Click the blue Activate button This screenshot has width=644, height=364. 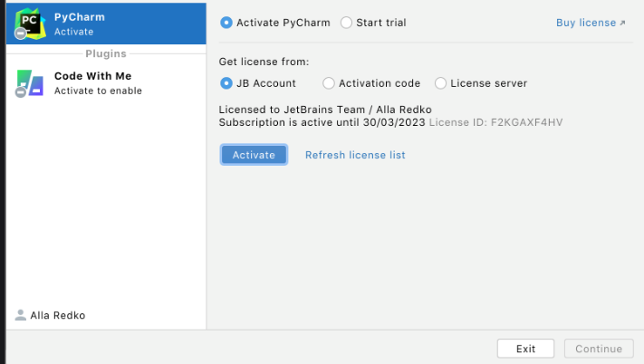(x=254, y=155)
